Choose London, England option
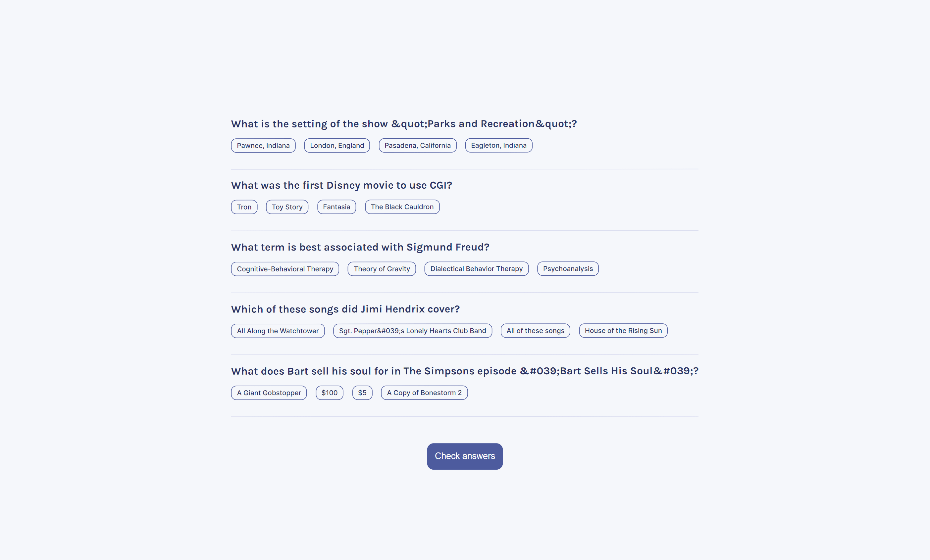This screenshot has width=930, height=560. pyautogui.click(x=337, y=146)
